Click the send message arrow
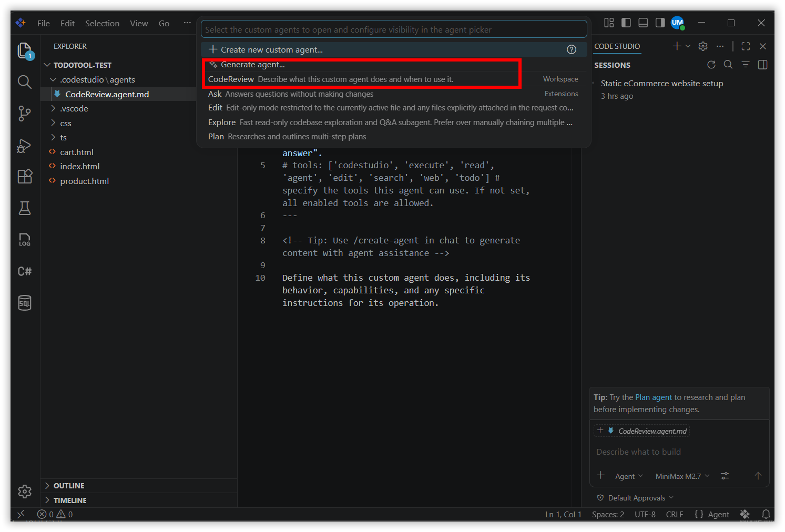The height and width of the screenshot is (532, 785). point(758,476)
